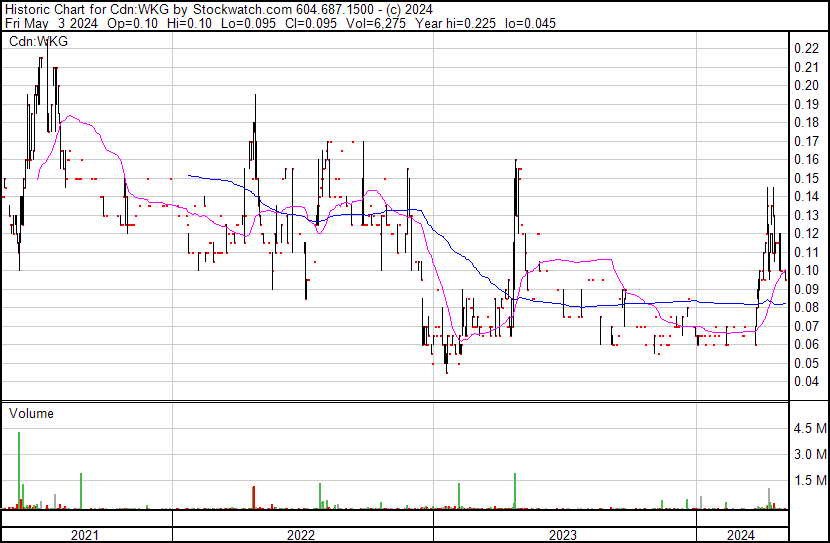Click the 'Volume' panel label
The width and height of the screenshot is (830, 543).
point(31,413)
